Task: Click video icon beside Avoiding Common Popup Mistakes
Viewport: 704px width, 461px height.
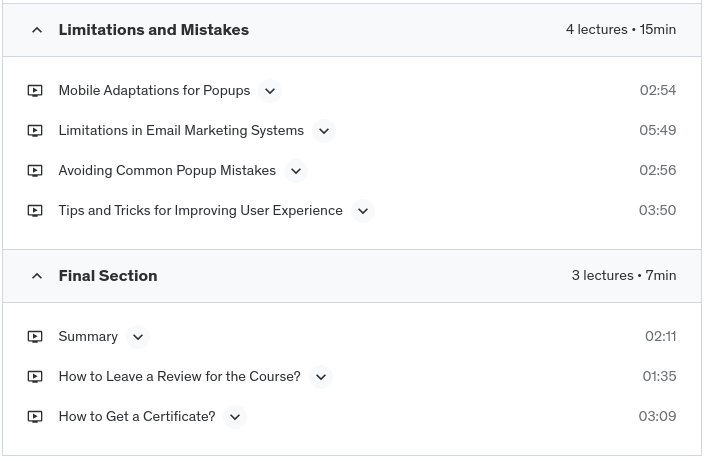Action: pyautogui.click(x=35, y=171)
